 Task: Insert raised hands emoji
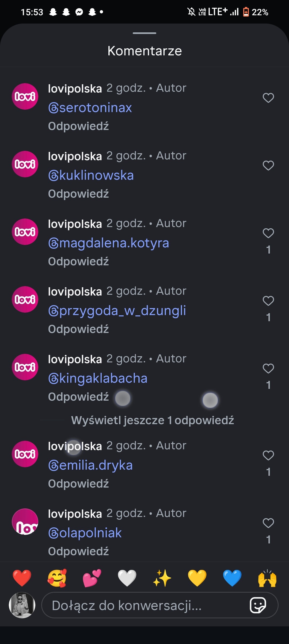(x=267, y=578)
